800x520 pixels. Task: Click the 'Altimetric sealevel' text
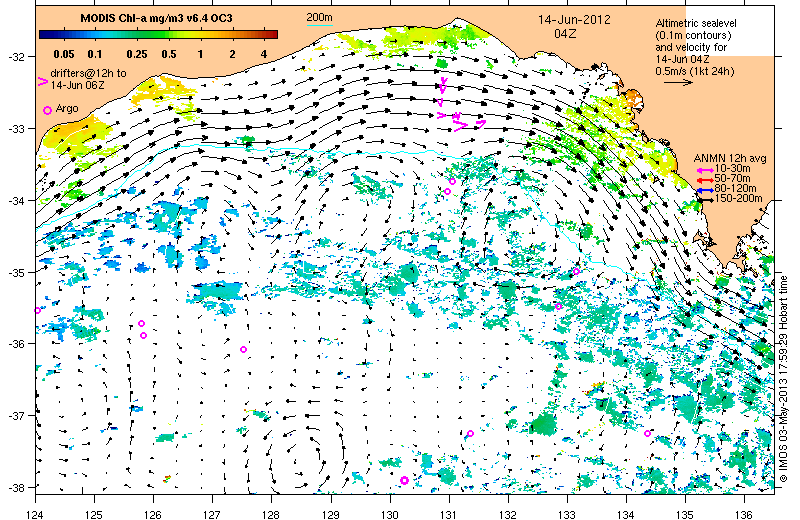pos(696,23)
